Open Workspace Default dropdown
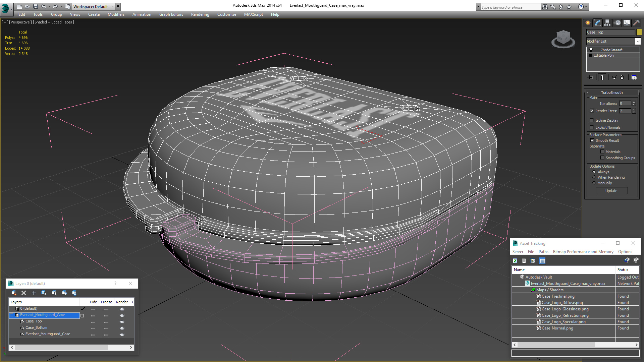 (94, 6)
